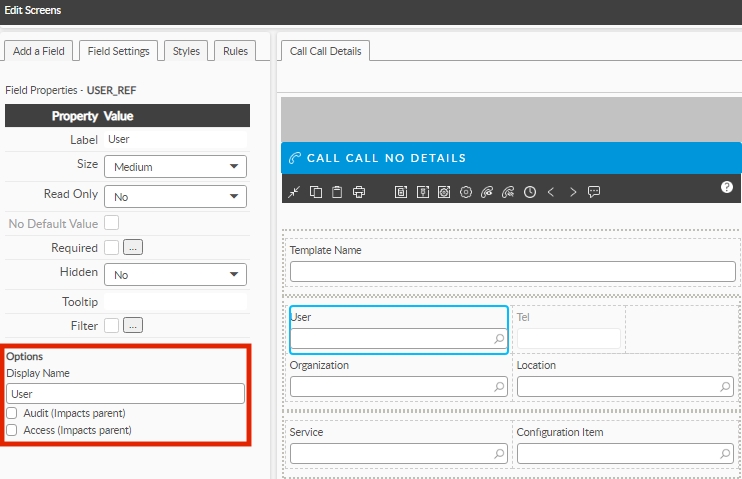Open the Read Only dropdown
This screenshot has width=742, height=479.
pos(175,197)
